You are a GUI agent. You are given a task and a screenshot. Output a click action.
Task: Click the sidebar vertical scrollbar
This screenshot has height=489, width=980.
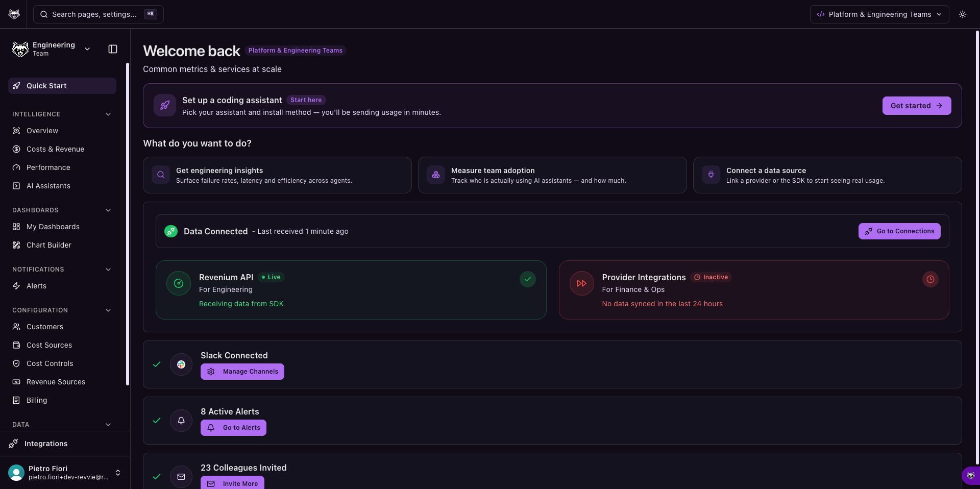(x=128, y=225)
